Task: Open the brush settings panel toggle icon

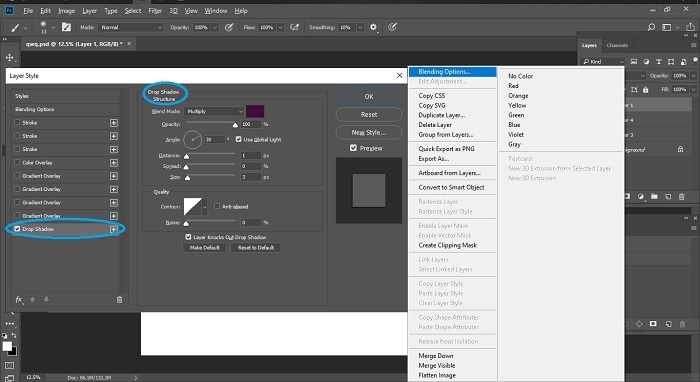Action: coord(67,27)
